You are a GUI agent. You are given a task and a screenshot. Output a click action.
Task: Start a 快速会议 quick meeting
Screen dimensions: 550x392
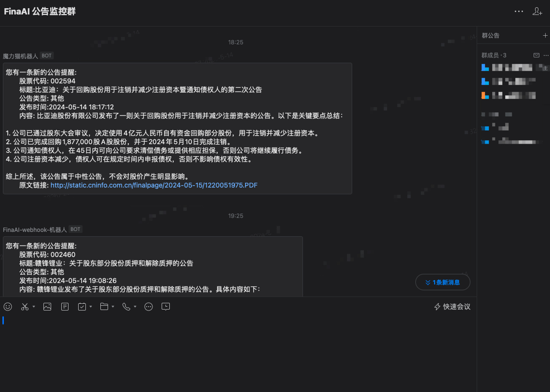pos(452,307)
